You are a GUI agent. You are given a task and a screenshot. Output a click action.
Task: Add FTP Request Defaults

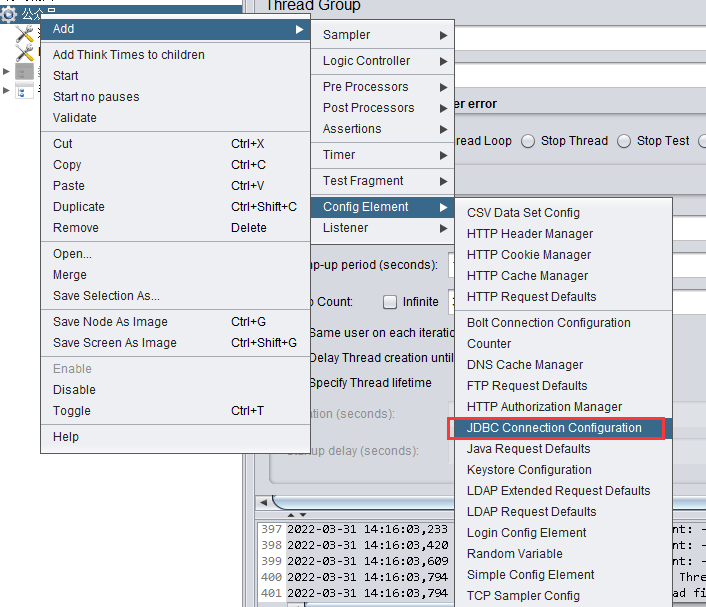tap(563, 386)
